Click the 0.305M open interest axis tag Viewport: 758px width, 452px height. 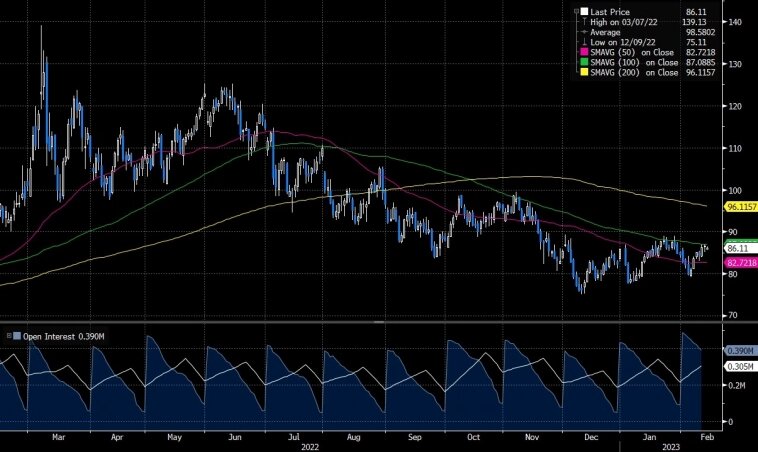tap(740, 367)
